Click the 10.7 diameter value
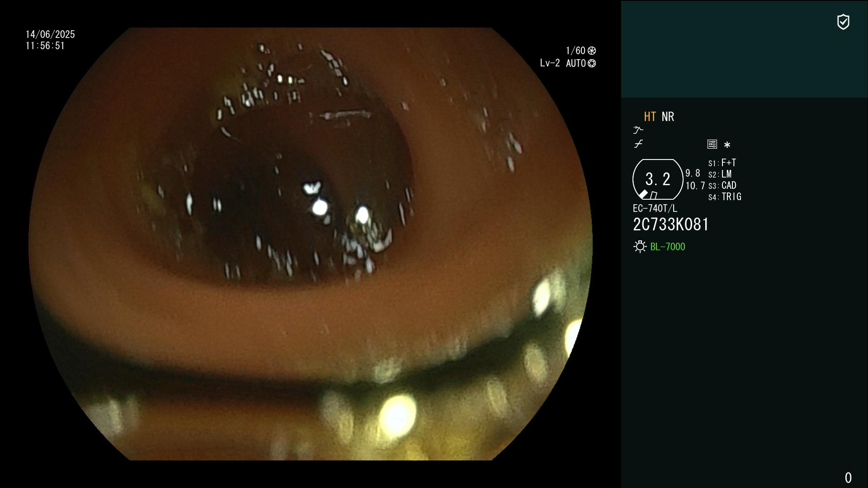 695,185
